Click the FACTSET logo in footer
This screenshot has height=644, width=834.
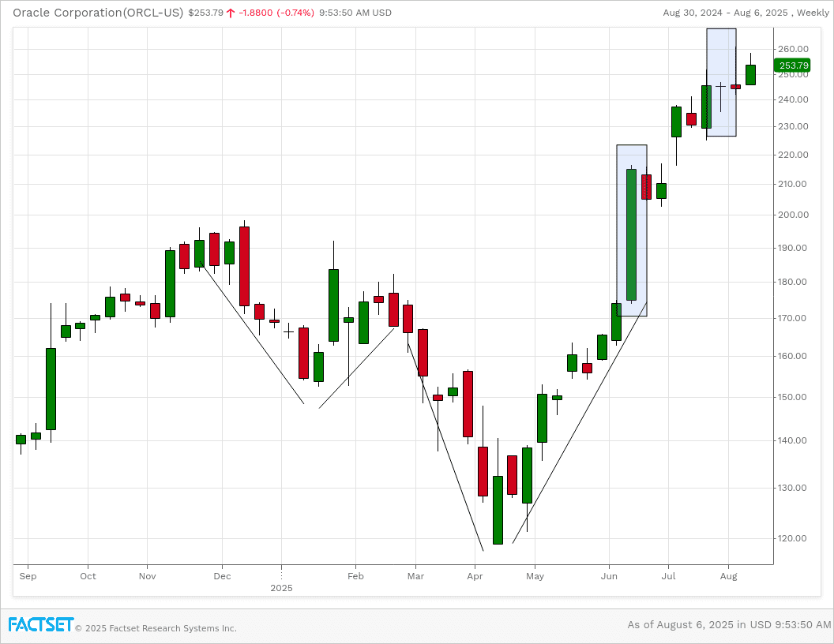(41, 624)
